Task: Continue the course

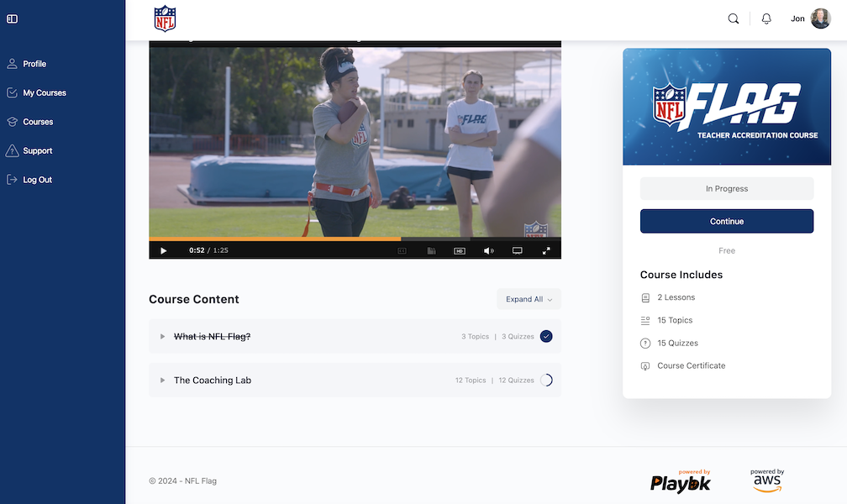Action: point(727,222)
